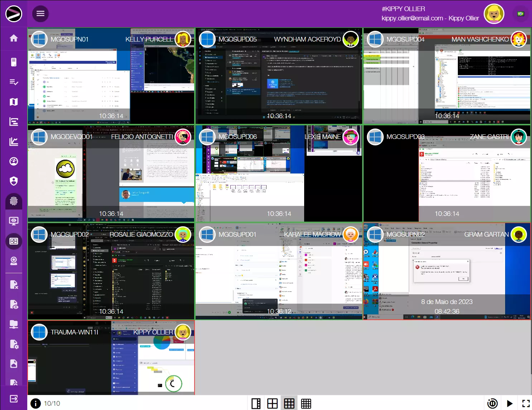
Task: Switch to 4x4 dense grid layout
Action: click(306, 404)
